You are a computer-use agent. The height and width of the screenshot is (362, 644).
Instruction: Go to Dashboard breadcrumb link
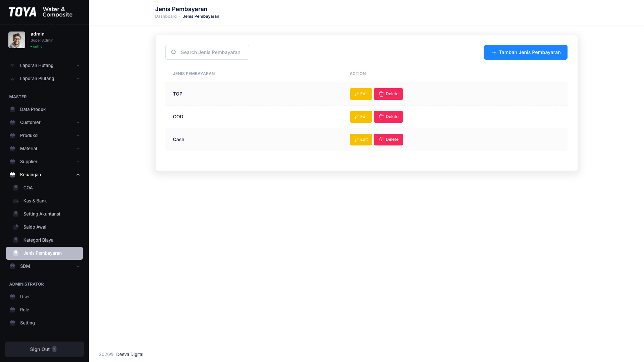point(166,16)
